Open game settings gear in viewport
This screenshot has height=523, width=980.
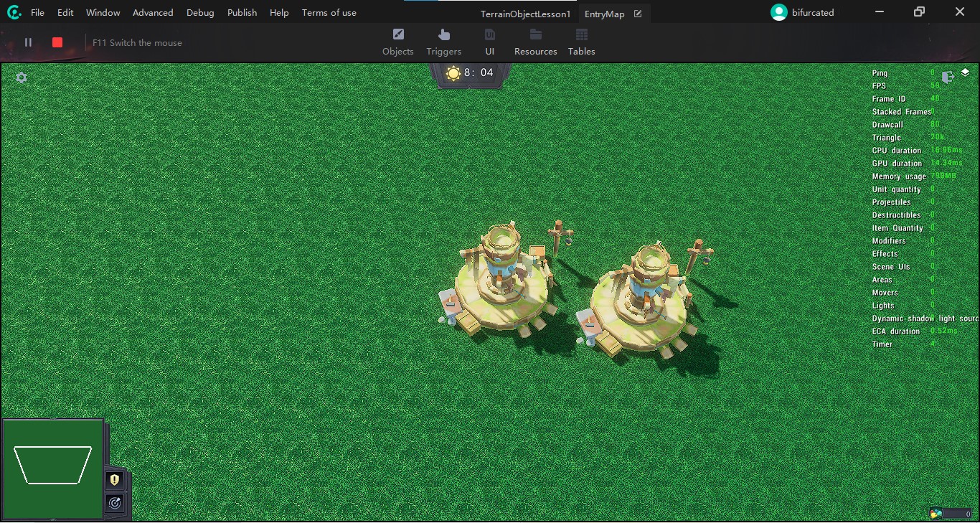point(22,77)
